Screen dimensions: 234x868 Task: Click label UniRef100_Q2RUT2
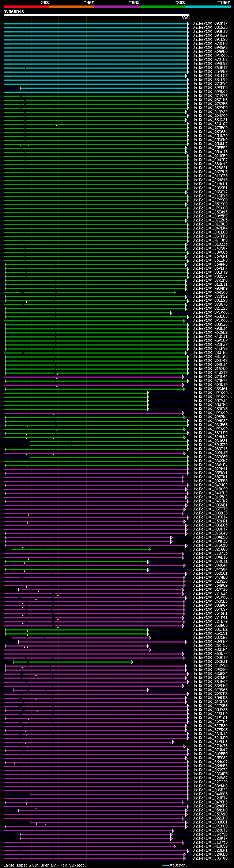click(210, 830)
